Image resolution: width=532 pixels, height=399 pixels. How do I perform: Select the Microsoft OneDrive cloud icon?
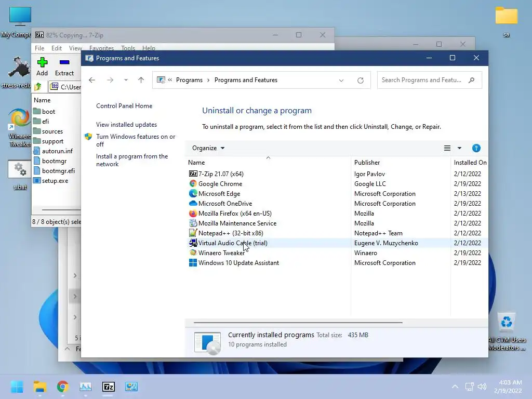point(193,203)
